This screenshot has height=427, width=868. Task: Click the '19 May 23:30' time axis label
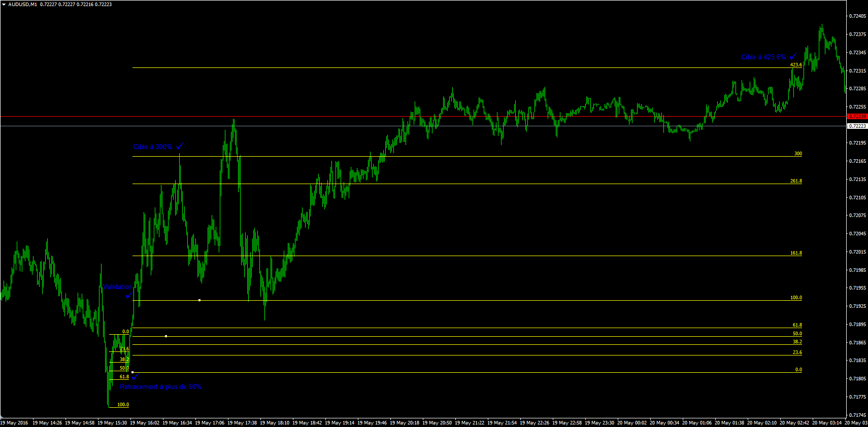click(x=599, y=423)
